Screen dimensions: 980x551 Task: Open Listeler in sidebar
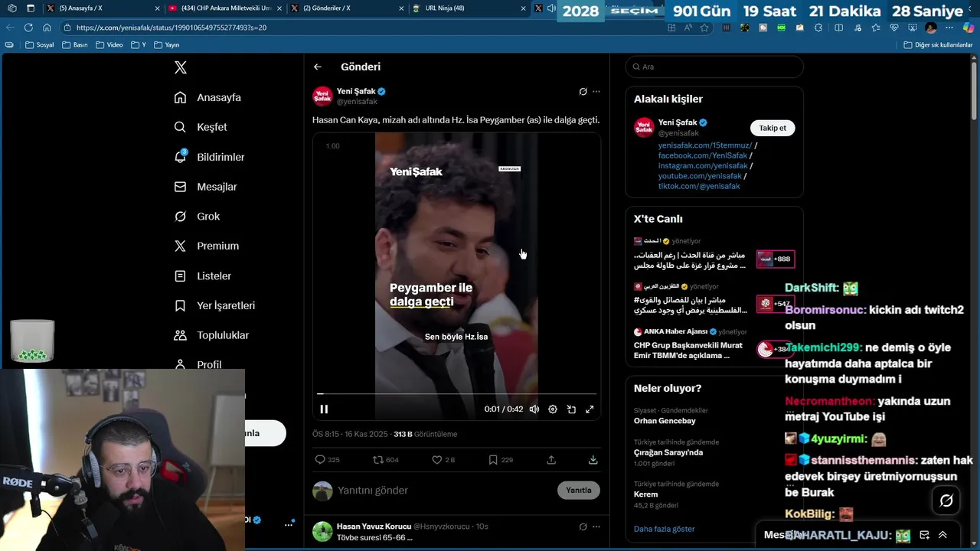202,275
